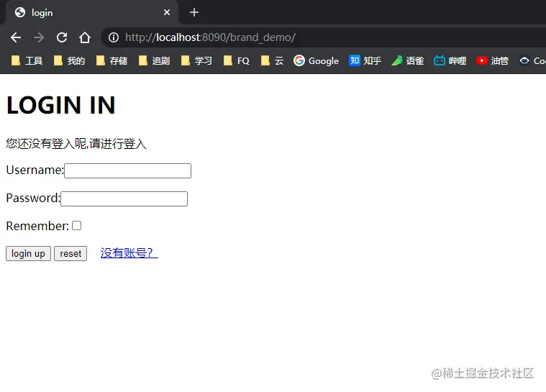Click the Password: label text
This screenshot has width=546, height=392.
click(x=33, y=198)
